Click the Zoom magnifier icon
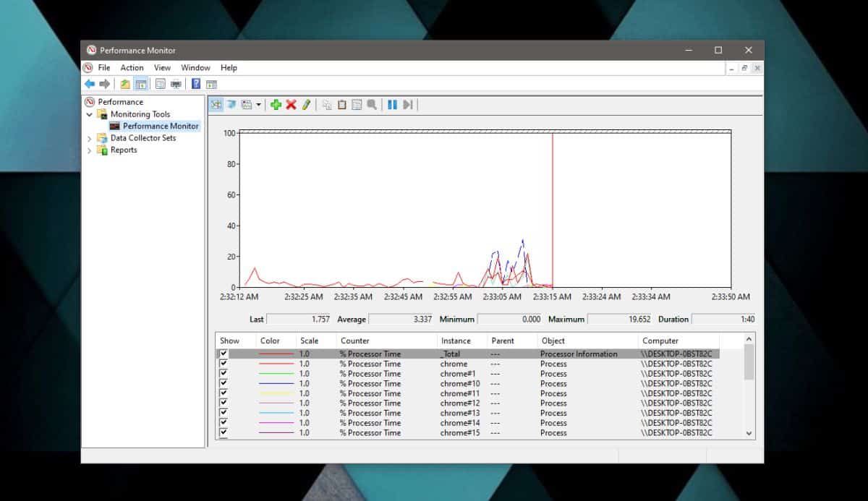Viewport: 868px width, 501px height. [x=372, y=105]
